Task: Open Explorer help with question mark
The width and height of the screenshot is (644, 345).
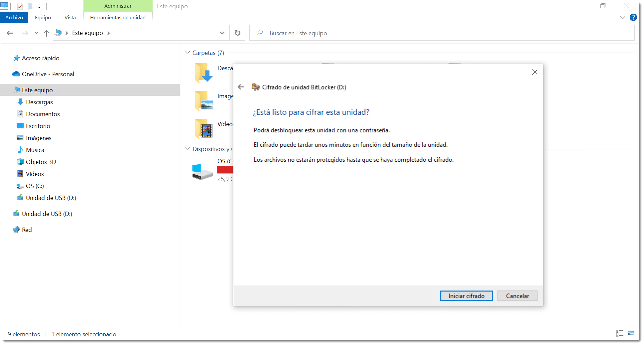Action: [x=633, y=17]
